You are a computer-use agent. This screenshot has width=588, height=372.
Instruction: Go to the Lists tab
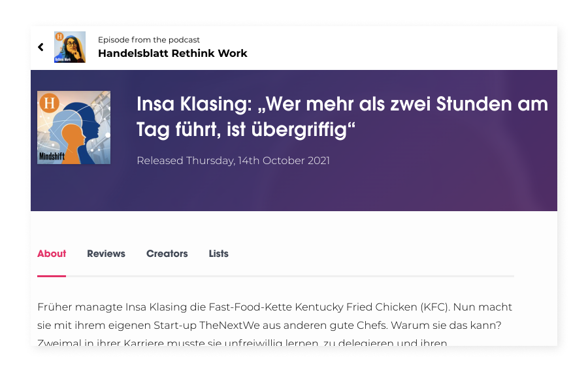click(219, 254)
